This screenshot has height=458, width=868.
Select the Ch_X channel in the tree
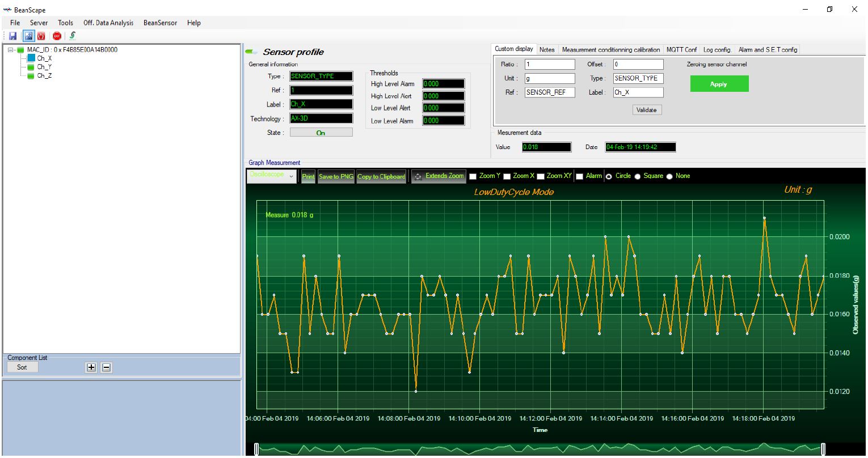point(44,58)
